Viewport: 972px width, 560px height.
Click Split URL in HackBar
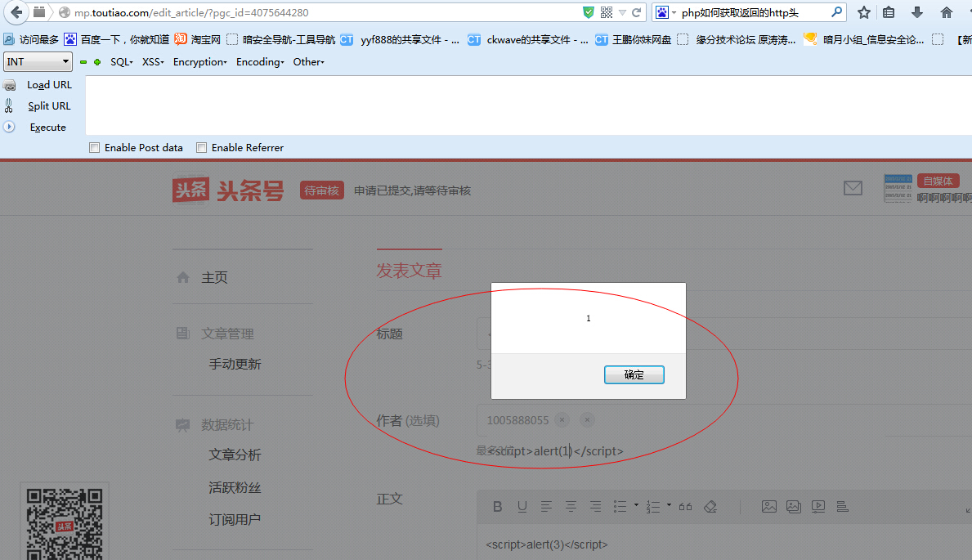pos(50,106)
